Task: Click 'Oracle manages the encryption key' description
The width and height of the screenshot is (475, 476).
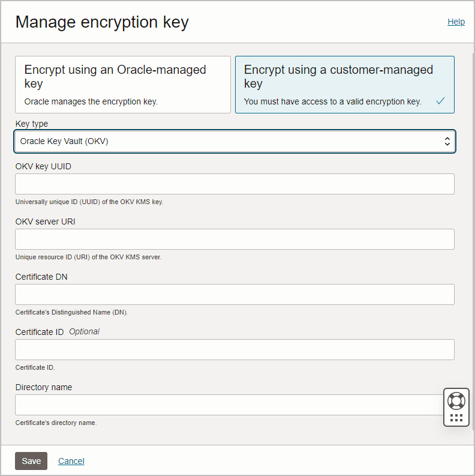Action: tap(91, 101)
